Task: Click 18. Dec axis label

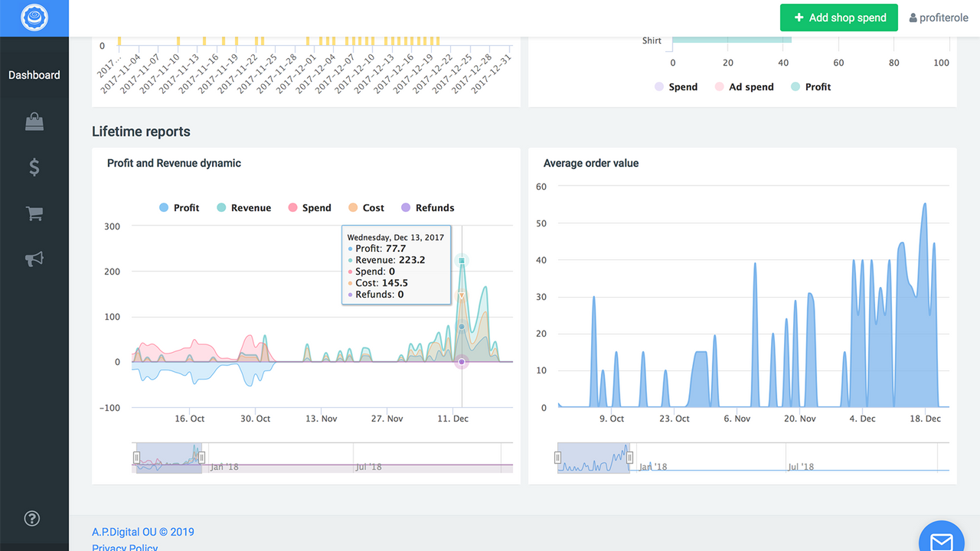Action: [924, 419]
